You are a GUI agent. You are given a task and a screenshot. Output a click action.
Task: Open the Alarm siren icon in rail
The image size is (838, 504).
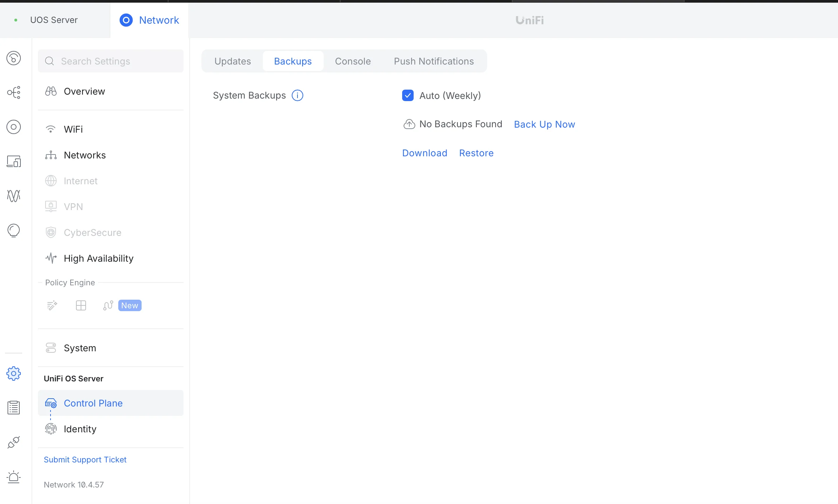click(x=14, y=477)
